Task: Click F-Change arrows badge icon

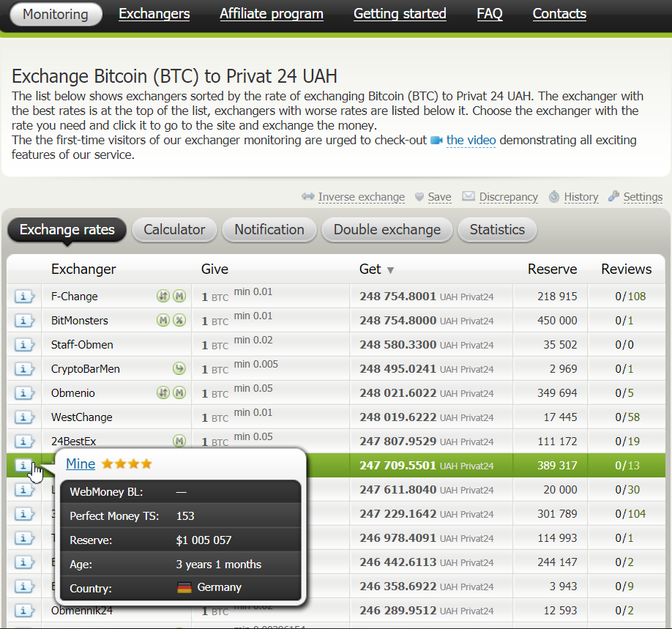Action: (x=163, y=296)
